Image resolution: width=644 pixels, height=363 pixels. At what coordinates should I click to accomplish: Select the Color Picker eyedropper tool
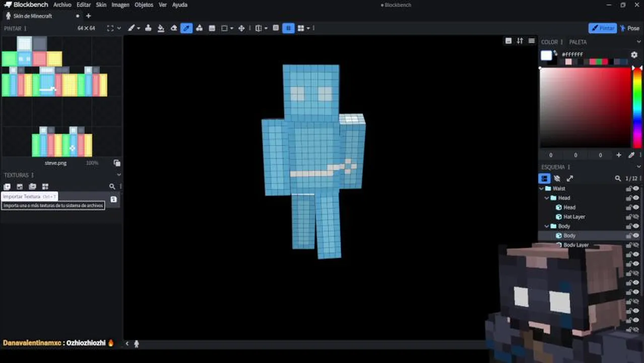(x=186, y=28)
